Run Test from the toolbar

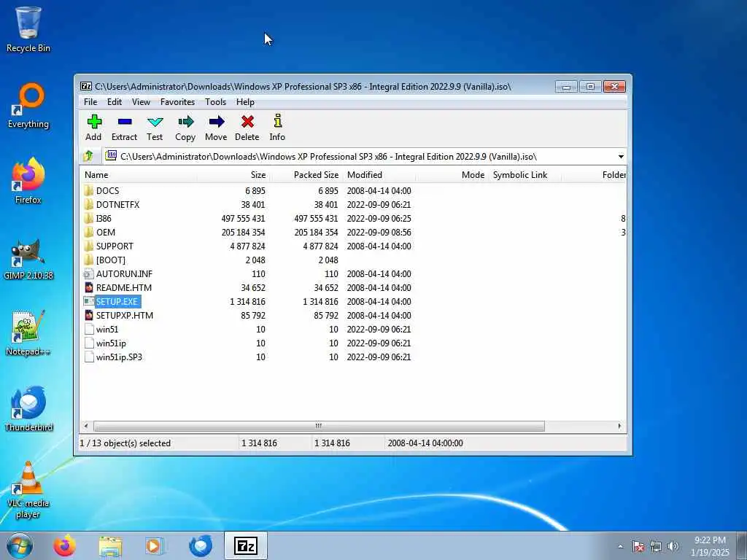[155, 122]
